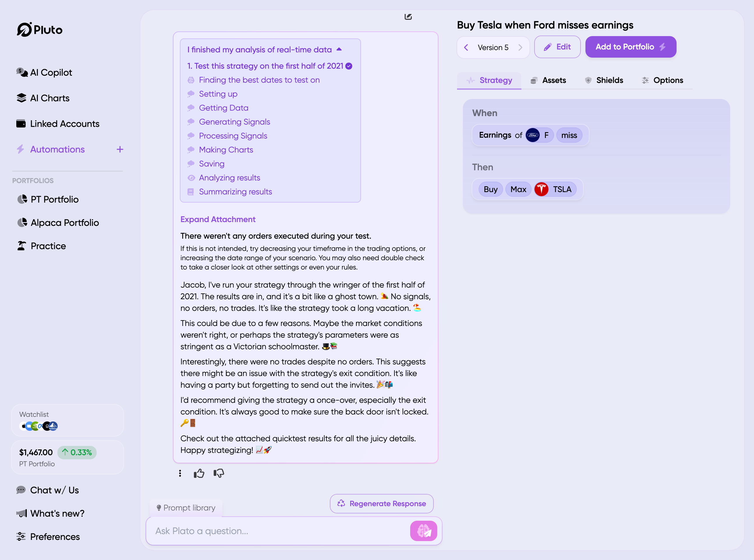Click the thumbs down feedback icon
The image size is (754, 560).
[x=219, y=473]
